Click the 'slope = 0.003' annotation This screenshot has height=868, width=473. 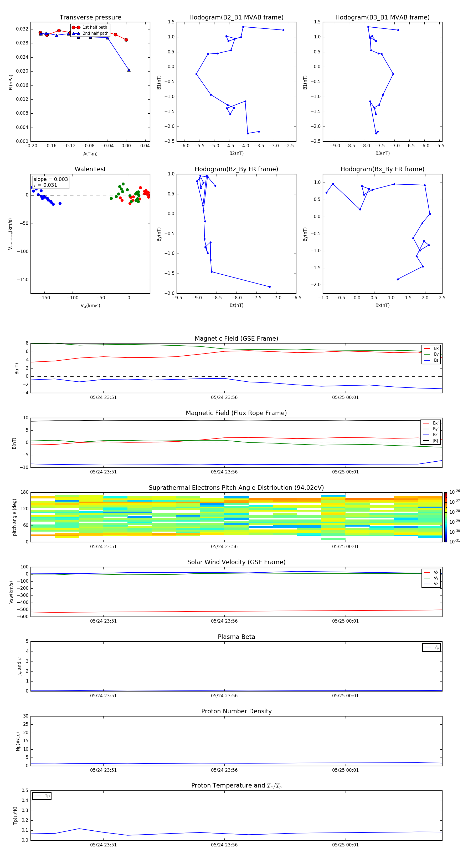tap(50, 179)
